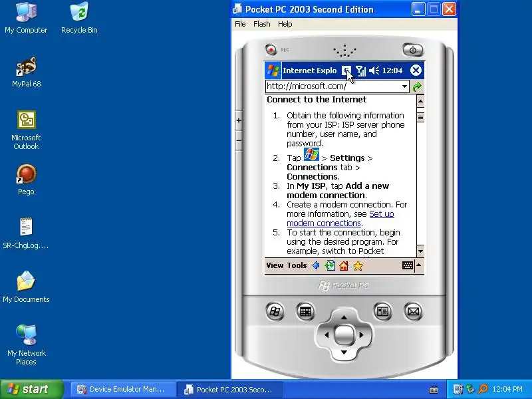Viewport: 532px width, 399px height.
Task: Follow the Set up modem connections link
Action: pyautogui.click(x=340, y=219)
